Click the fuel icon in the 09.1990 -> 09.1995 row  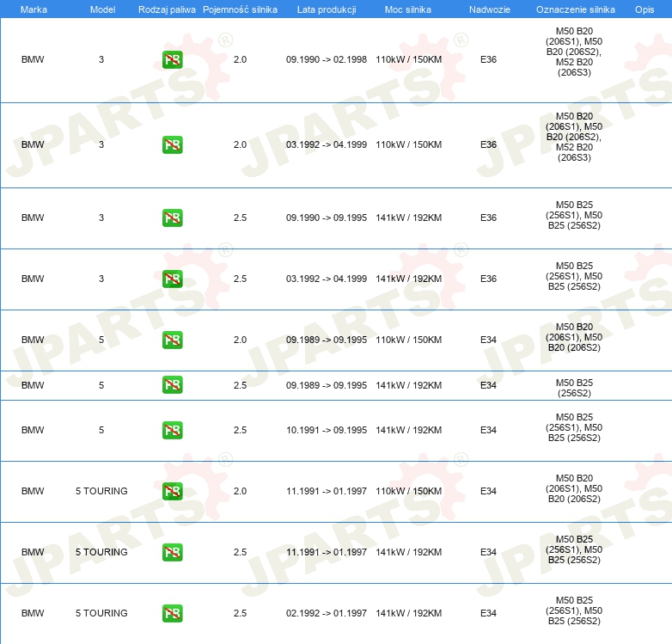[172, 218]
